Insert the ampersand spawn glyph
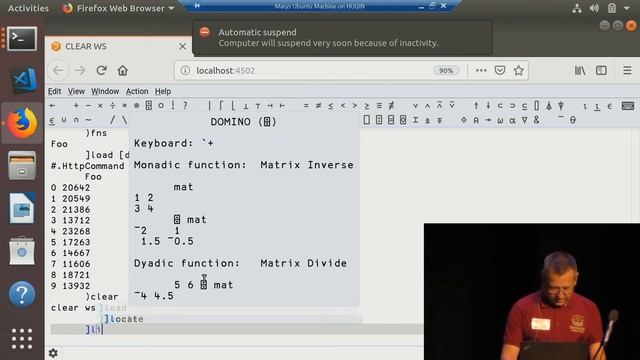This screenshot has height=360, width=640. pyautogui.click(x=536, y=120)
